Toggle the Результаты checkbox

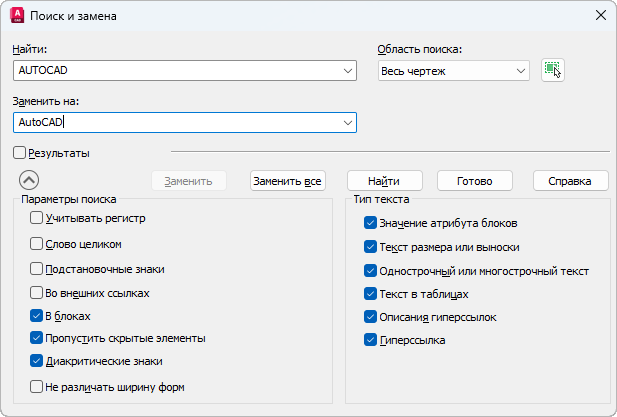[20, 153]
